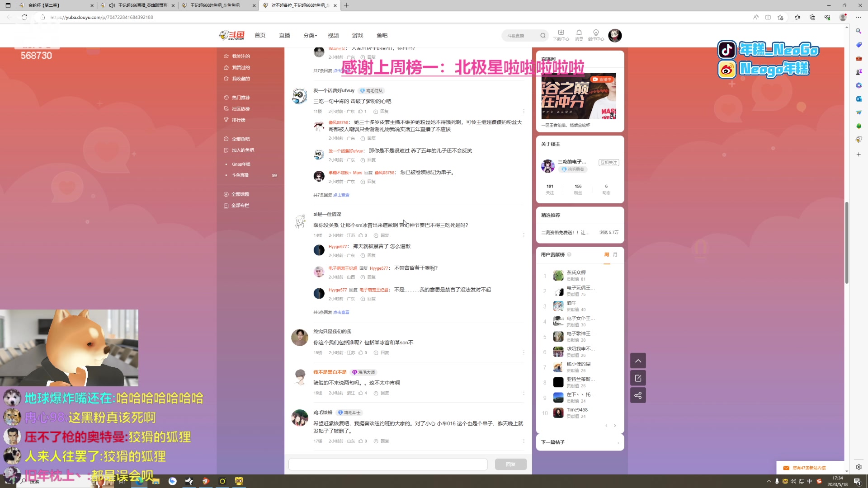Open the 下载中心 download center icon
This screenshot has height=488, width=868.
pyautogui.click(x=561, y=35)
